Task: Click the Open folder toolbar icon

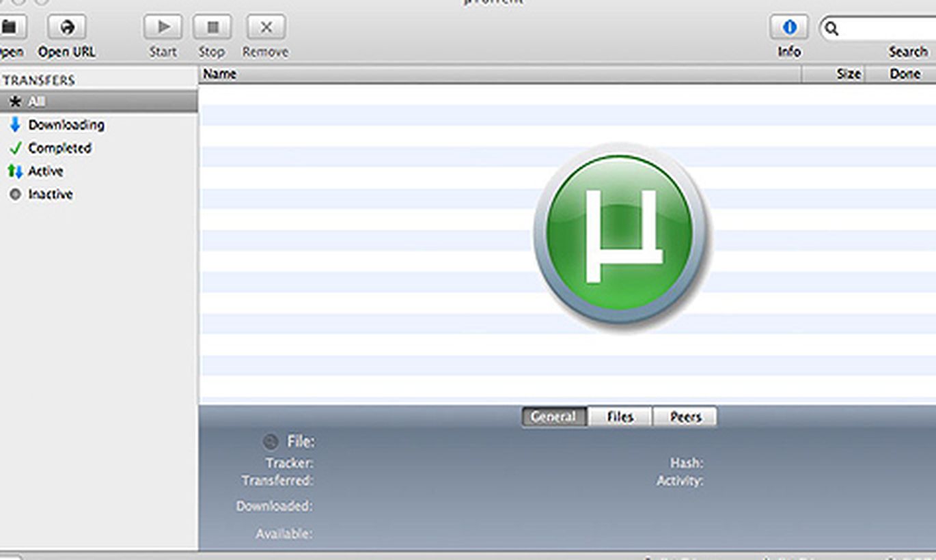Action: [11, 27]
